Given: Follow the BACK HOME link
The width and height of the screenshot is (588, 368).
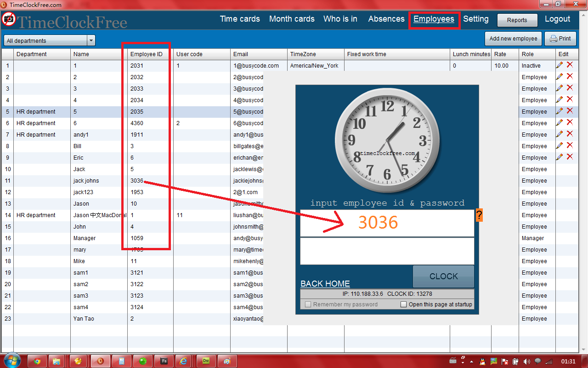Looking at the screenshot, I should [x=325, y=284].
